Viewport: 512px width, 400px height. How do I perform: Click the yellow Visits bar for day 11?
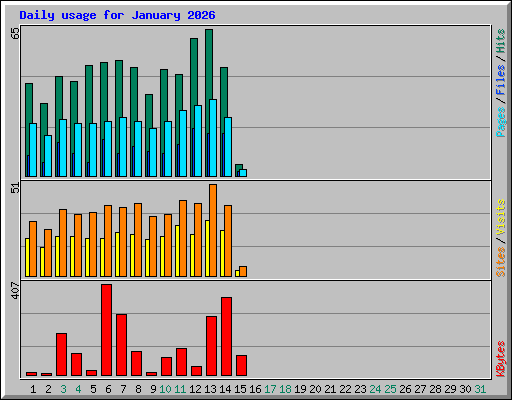(177, 251)
